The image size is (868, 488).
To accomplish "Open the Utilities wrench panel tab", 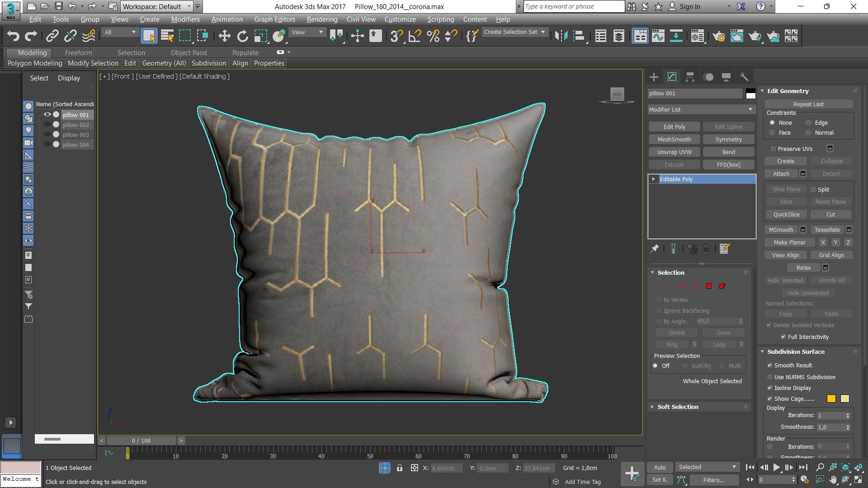I will [744, 77].
